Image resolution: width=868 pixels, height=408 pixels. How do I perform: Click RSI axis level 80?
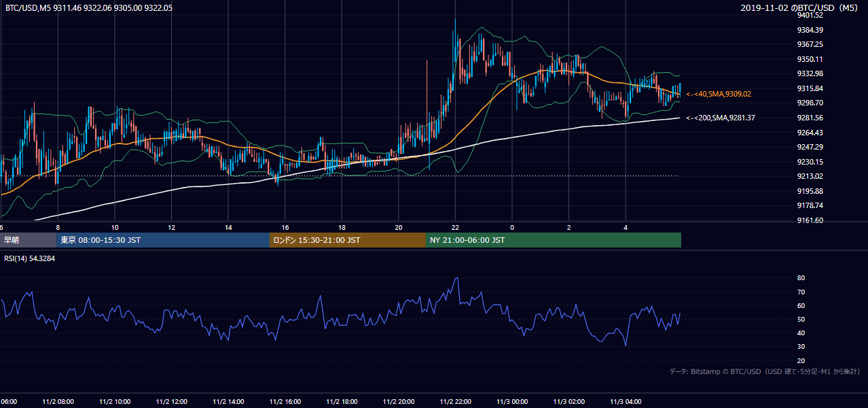[x=801, y=278]
